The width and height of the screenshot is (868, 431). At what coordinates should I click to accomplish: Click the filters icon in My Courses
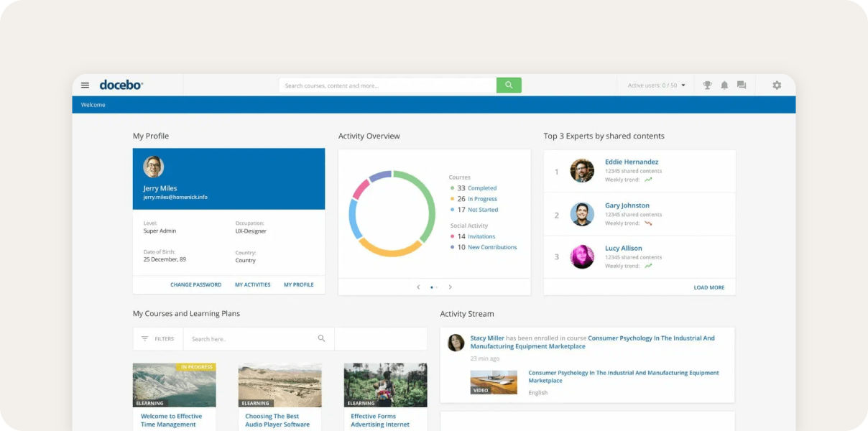pos(145,339)
